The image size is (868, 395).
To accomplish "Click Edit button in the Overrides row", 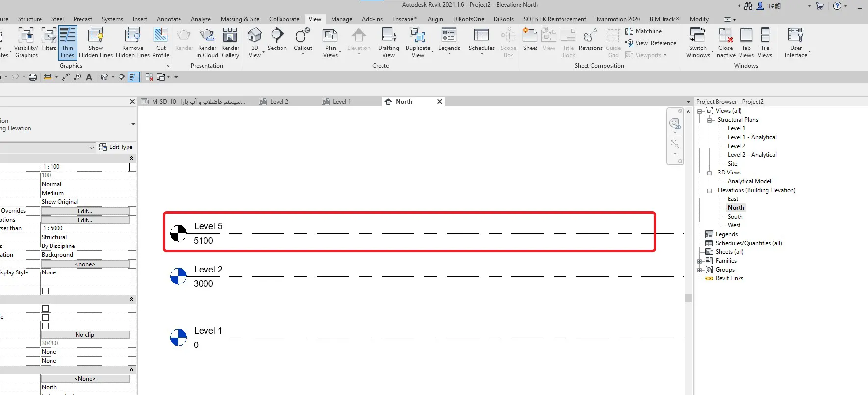I will coord(85,211).
